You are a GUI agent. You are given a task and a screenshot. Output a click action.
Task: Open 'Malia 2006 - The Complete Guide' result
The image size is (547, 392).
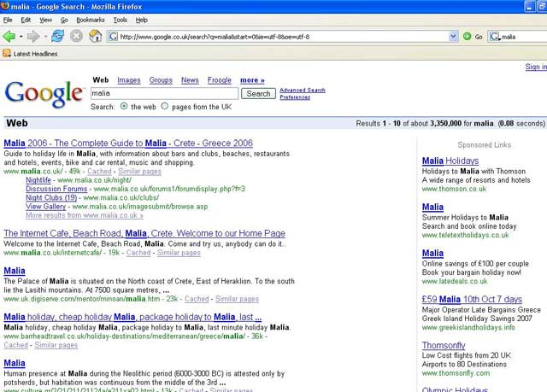128,143
